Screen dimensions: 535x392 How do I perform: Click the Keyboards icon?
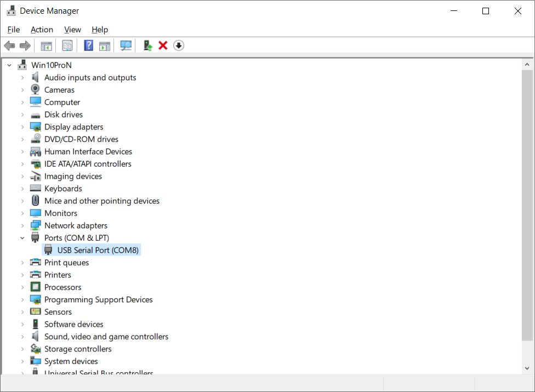tap(36, 188)
